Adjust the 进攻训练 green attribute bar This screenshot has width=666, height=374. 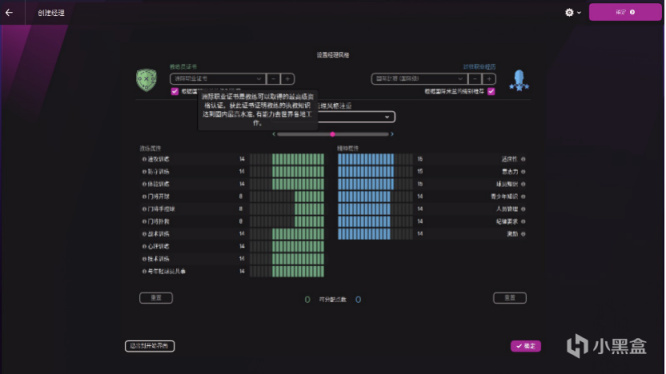287,159
